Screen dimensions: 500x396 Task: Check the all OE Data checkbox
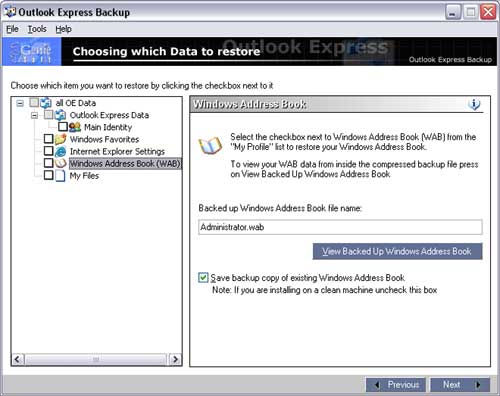tap(34, 102)
